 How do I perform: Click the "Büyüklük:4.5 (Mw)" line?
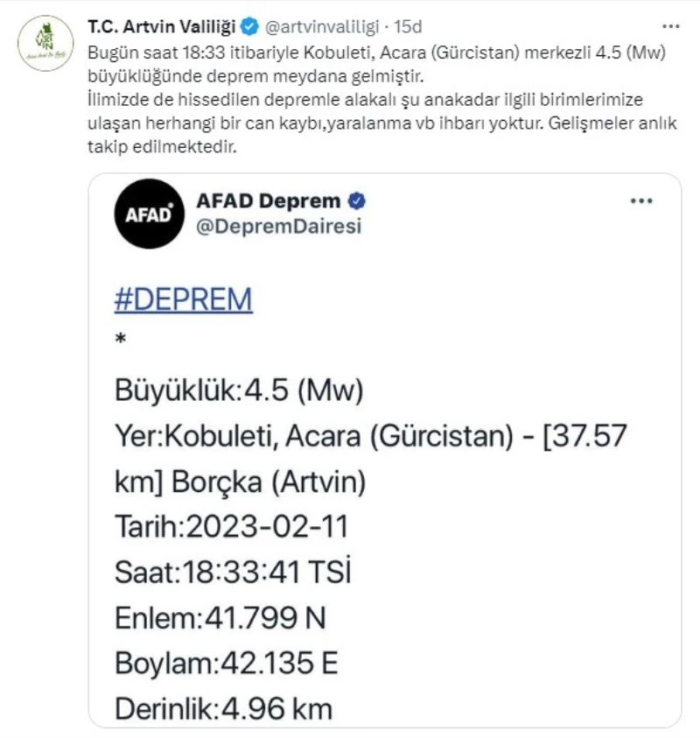[239, 390]
